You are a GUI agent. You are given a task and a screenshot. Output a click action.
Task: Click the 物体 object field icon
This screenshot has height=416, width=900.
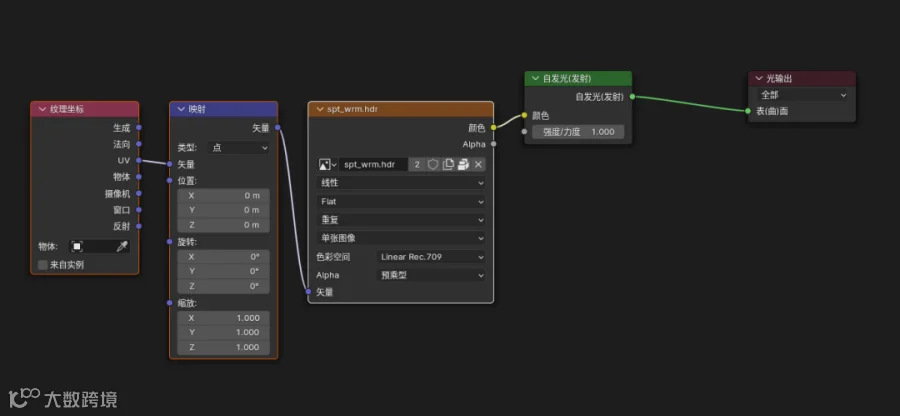point(77,247)
